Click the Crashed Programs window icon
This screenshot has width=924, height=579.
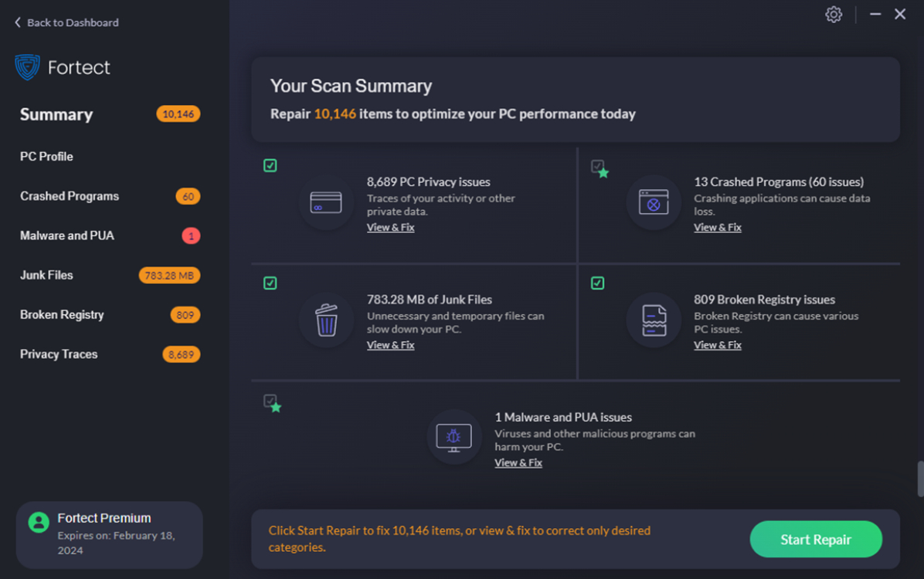click(654, 203)
